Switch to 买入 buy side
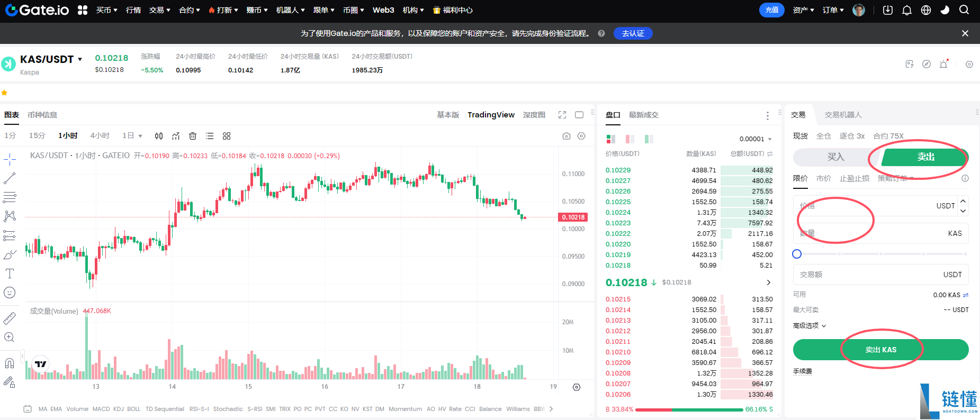 tap(835, 157)
